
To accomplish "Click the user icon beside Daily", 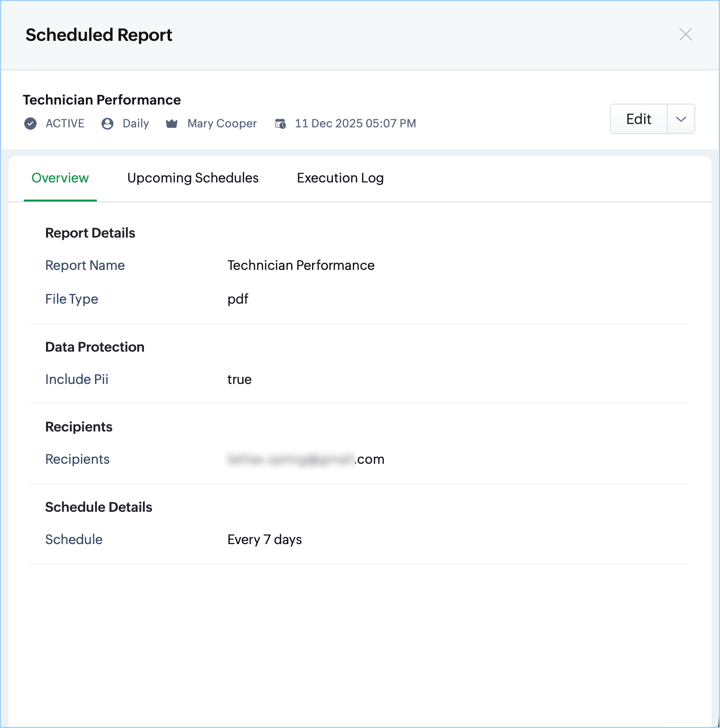I will [x=108, y=124].
